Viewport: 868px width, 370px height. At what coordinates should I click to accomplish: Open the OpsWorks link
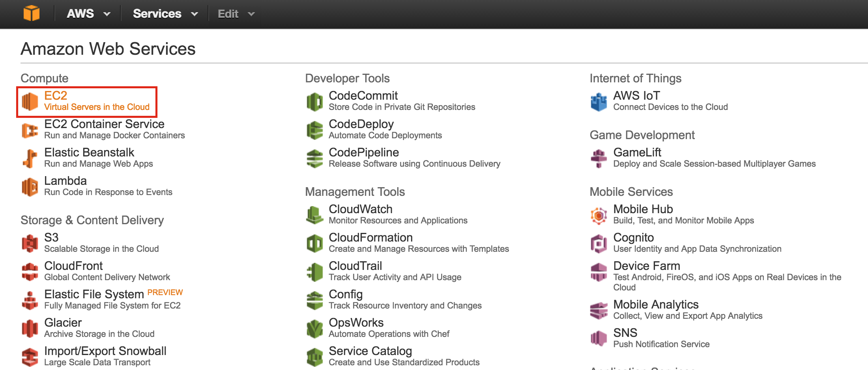point(356,322)
